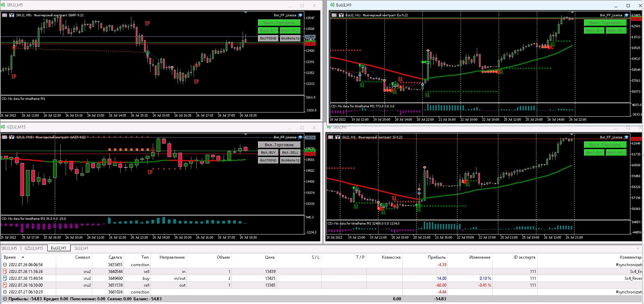Sort deals by the Время column header

coord(29,257)
